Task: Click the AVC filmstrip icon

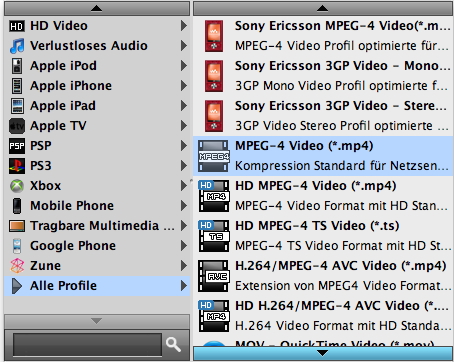Action: [214, 276]
